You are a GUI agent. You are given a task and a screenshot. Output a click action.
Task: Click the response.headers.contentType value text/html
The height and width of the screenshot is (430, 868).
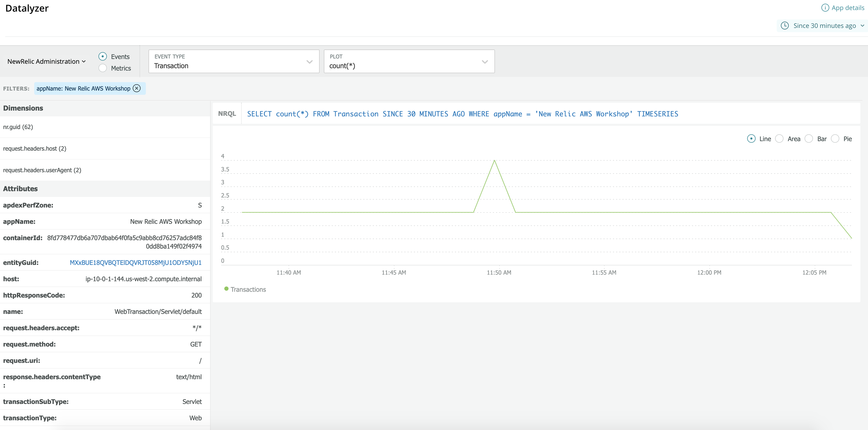pos(189,377)
